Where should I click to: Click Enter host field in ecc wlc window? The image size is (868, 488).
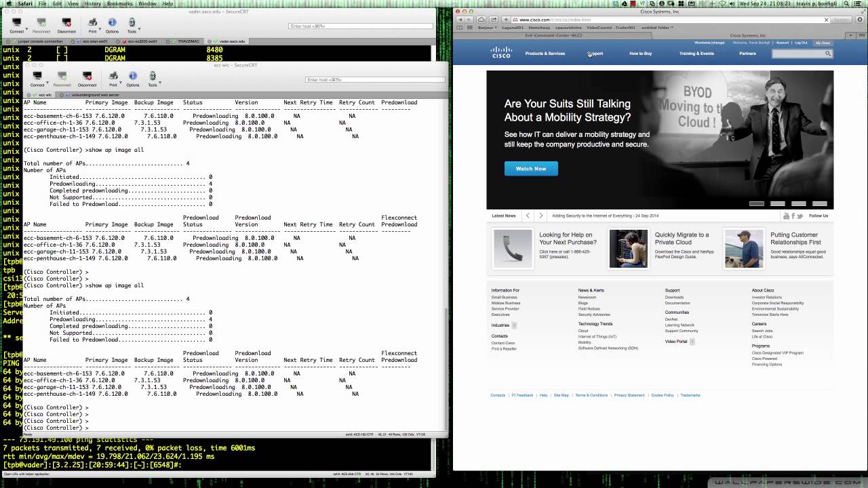pyautogui.click(x=375, y=80)
